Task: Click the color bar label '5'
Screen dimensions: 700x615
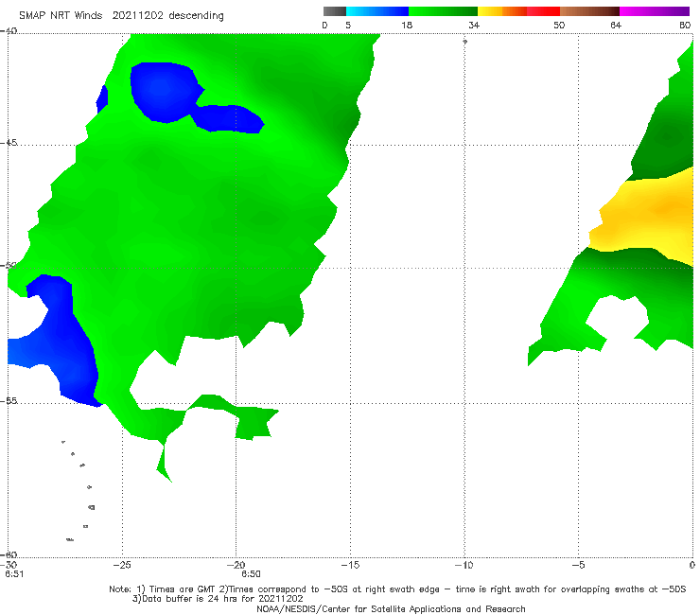Action: point(348,25)
